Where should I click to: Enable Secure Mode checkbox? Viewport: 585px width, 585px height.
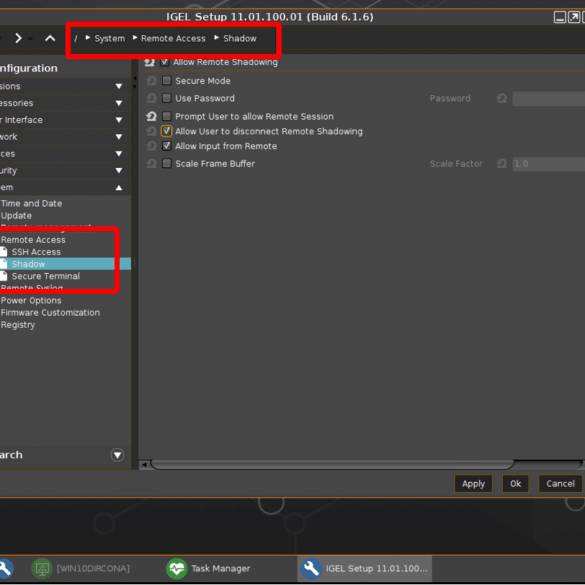[x=167, y=81]
